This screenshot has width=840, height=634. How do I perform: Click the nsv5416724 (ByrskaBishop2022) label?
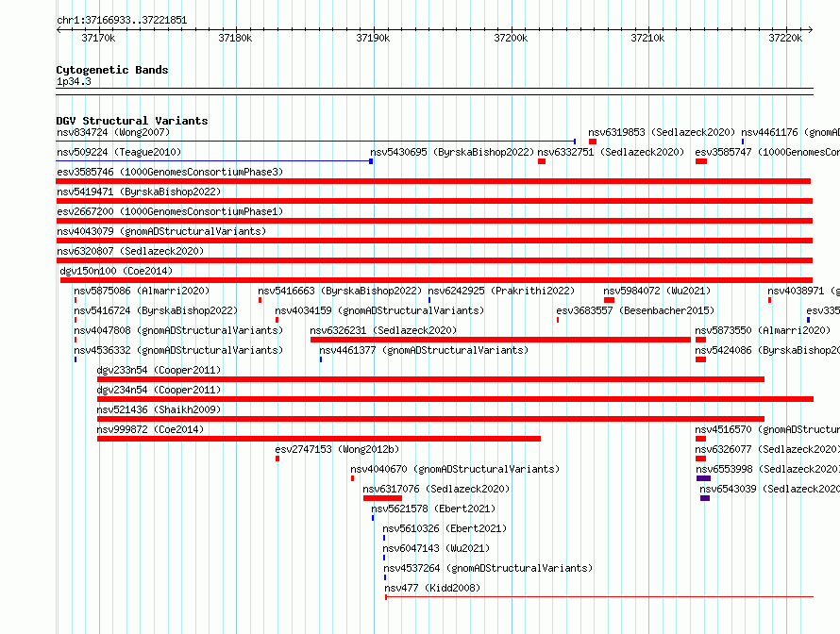click(x=156, y=310)
